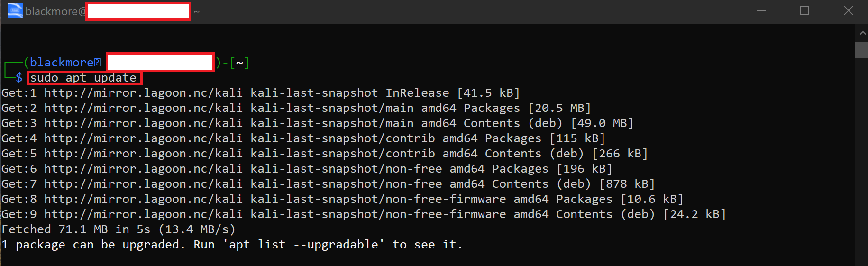Screen dimensions: 868x266
Task: Click the '[49.0 MB]' size on Get:3
Action: coord(603,123)
